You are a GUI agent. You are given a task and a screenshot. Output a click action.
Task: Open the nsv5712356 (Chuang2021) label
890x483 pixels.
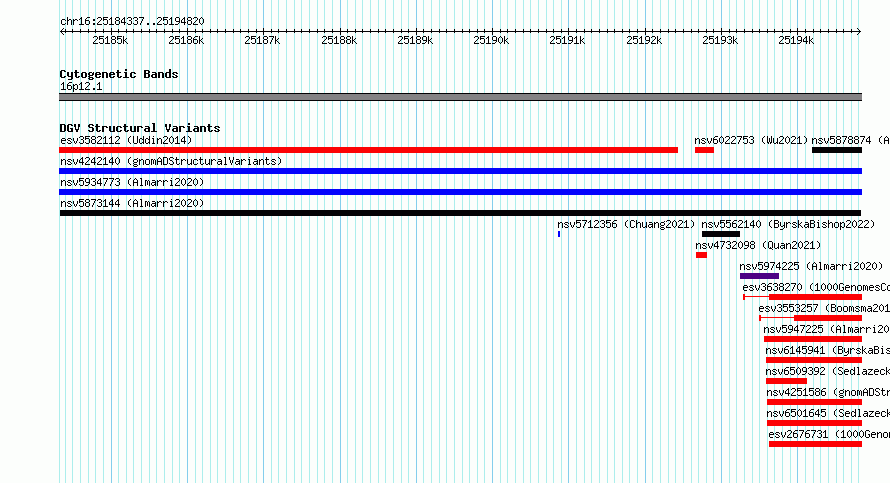pos(626,224)
